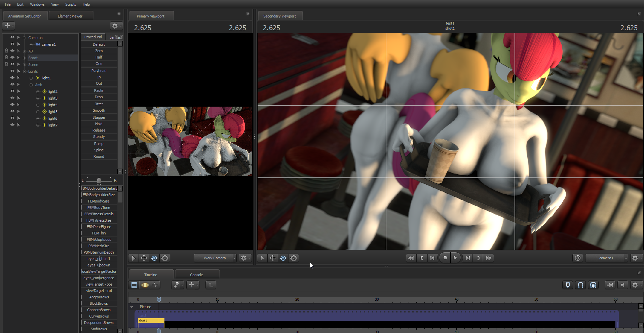Image resolution: width=644 pixels, height=333 pixels.
Task: Open the Windows menu
Action: click(37, 4)
